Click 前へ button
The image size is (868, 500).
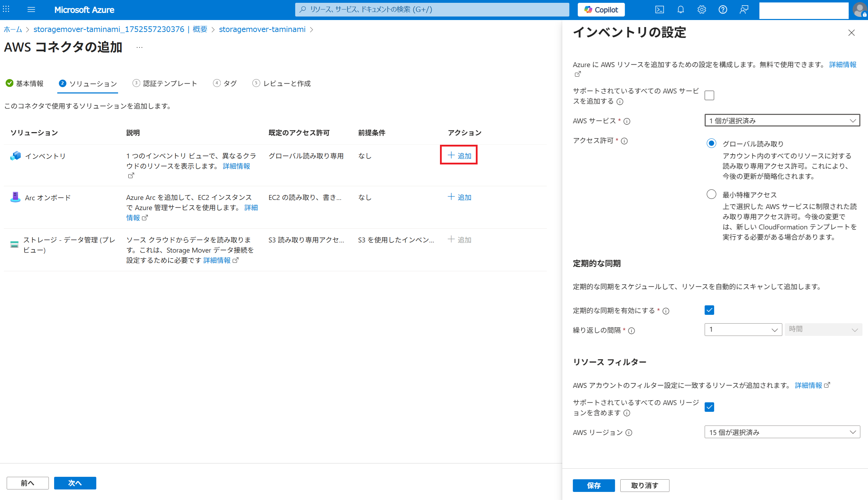click(27, 483)
